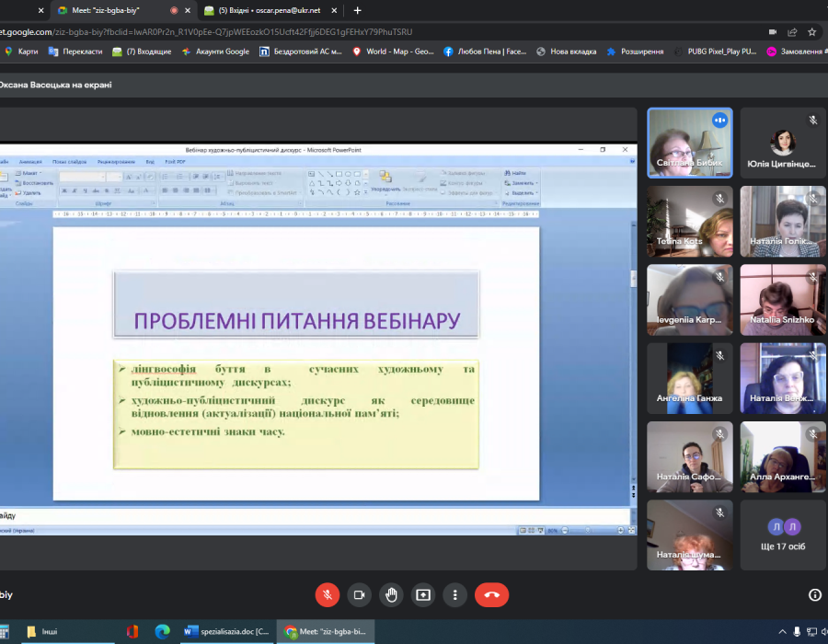This screenshot has height=644, width=828.
Task: Open Microsoft Edge from the taskbar
Action: click(x=163, y=631)
